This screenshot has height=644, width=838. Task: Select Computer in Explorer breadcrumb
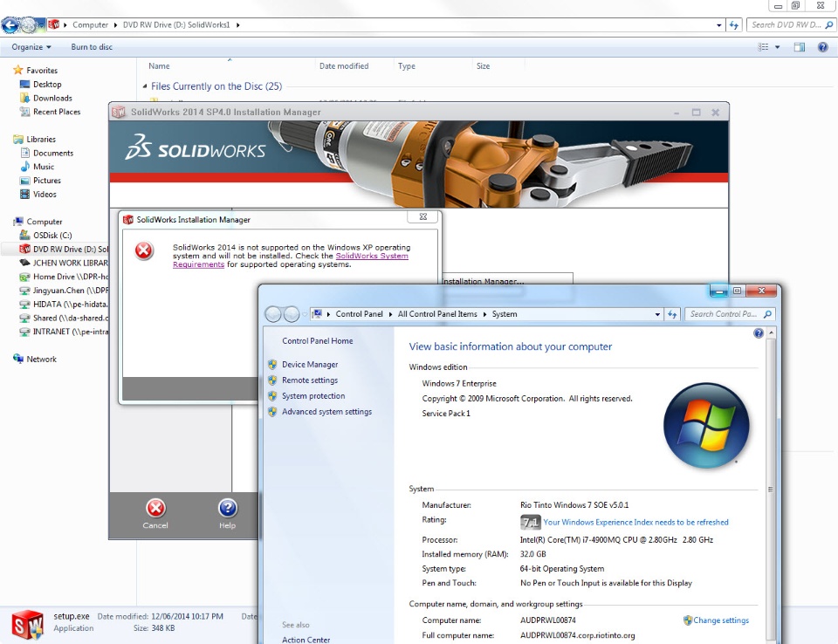tap(90, 25)
